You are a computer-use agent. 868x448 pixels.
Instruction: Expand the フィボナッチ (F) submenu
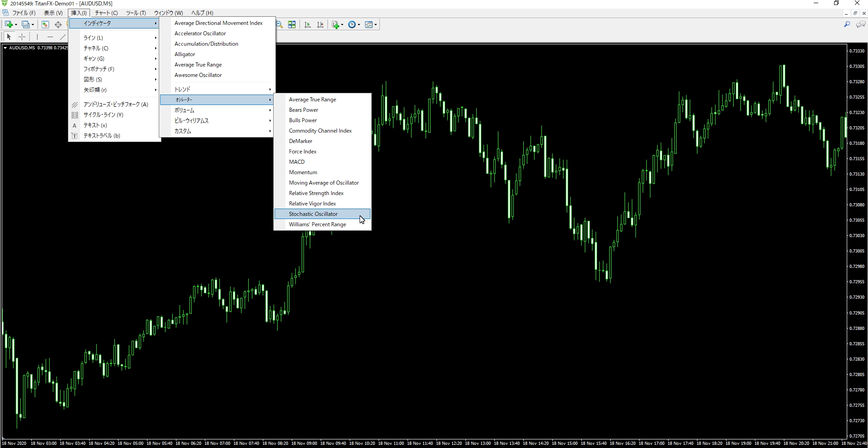point(114,69)
